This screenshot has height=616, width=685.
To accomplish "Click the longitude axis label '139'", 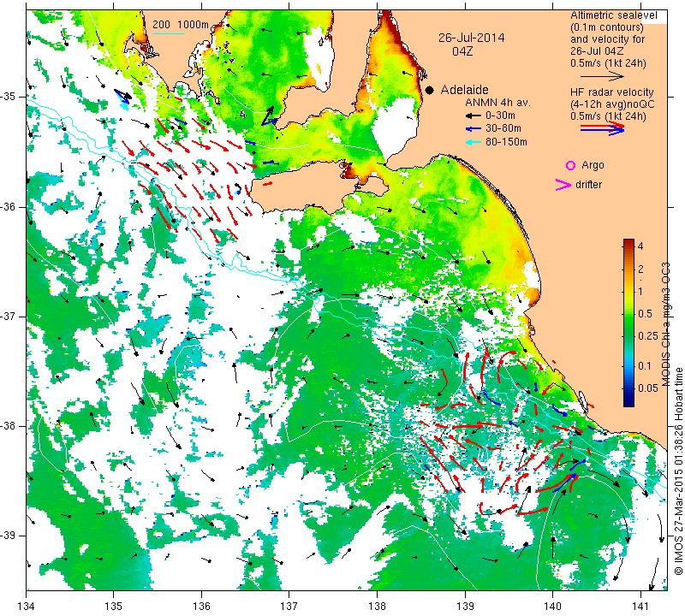I will pyautogui.click(x=465, y=607).
